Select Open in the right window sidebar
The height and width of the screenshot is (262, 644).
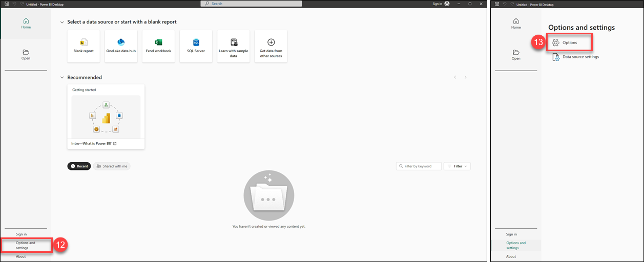pyautogui.click(x=516, y=54)
